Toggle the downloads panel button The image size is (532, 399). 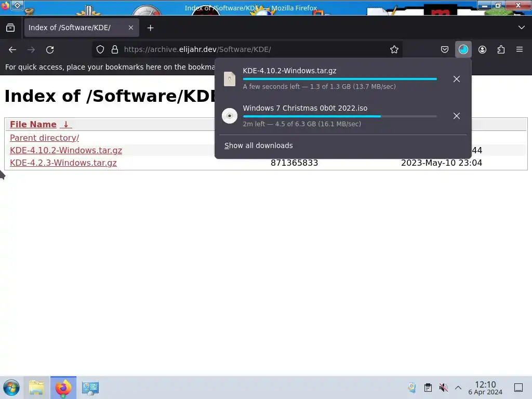click(x=463, y=49)
